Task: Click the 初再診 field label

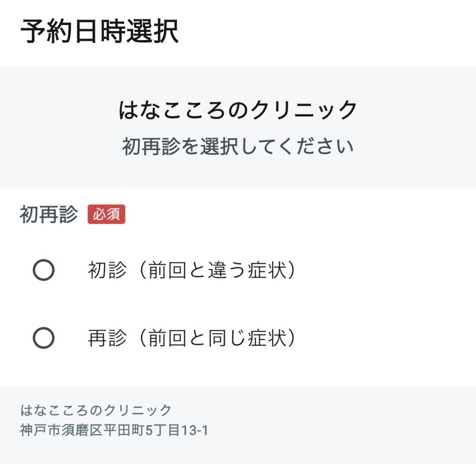Action: click(49, 215)
